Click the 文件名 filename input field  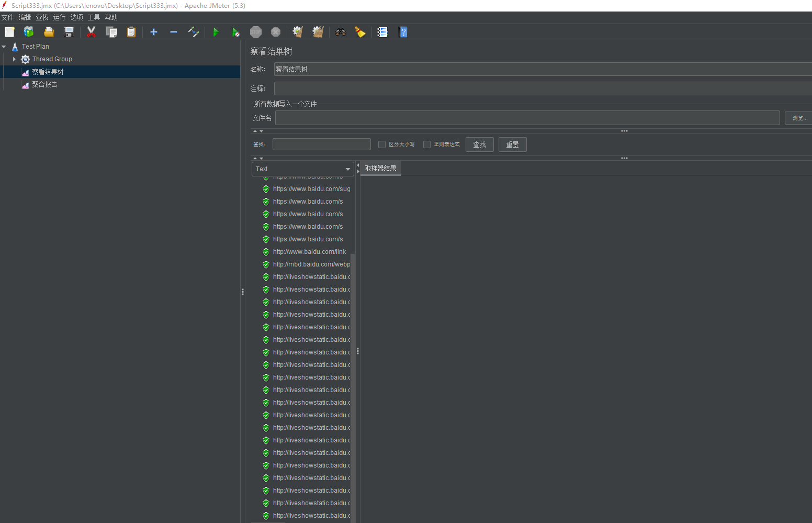527,118
